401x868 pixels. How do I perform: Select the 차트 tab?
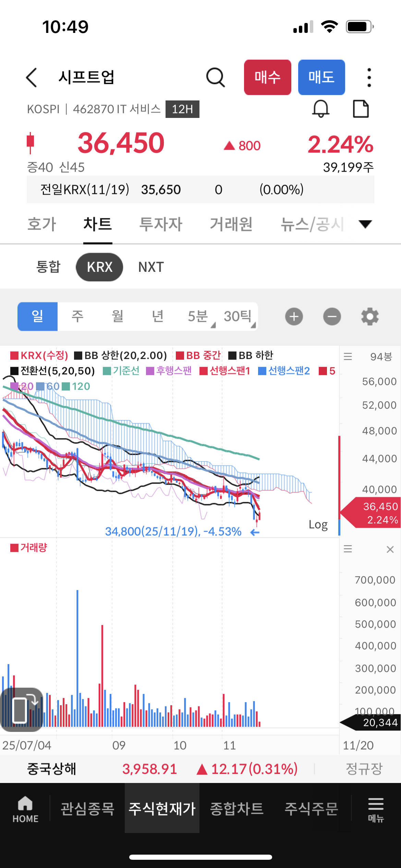98,224
